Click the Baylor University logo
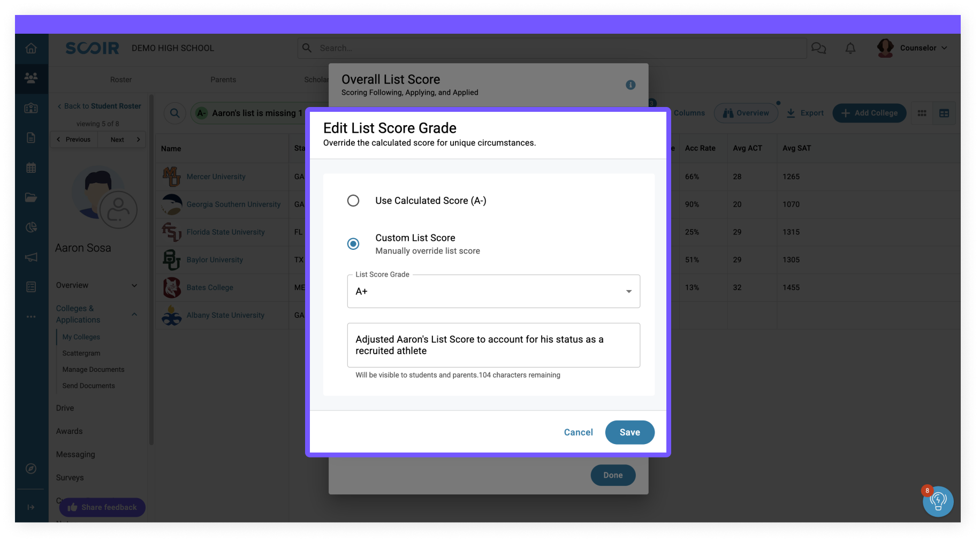Screen dimensions: 980x542 [171, 260]
